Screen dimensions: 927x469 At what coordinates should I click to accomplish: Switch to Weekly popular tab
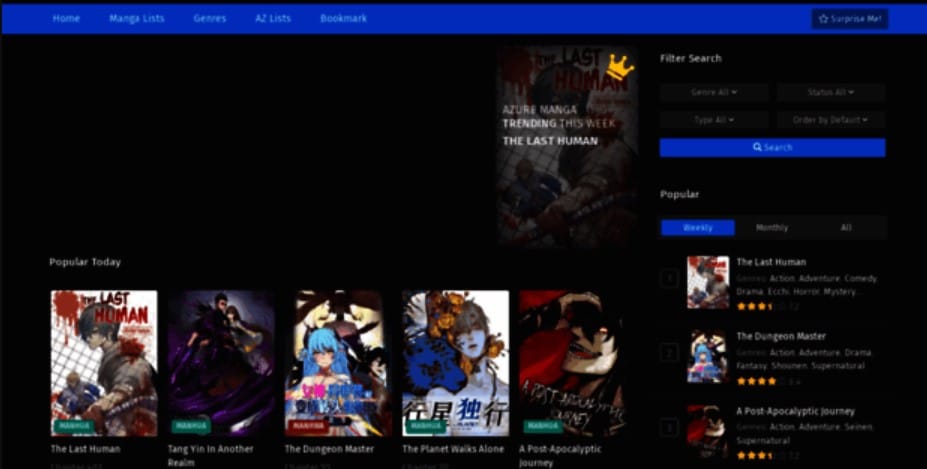698,228
